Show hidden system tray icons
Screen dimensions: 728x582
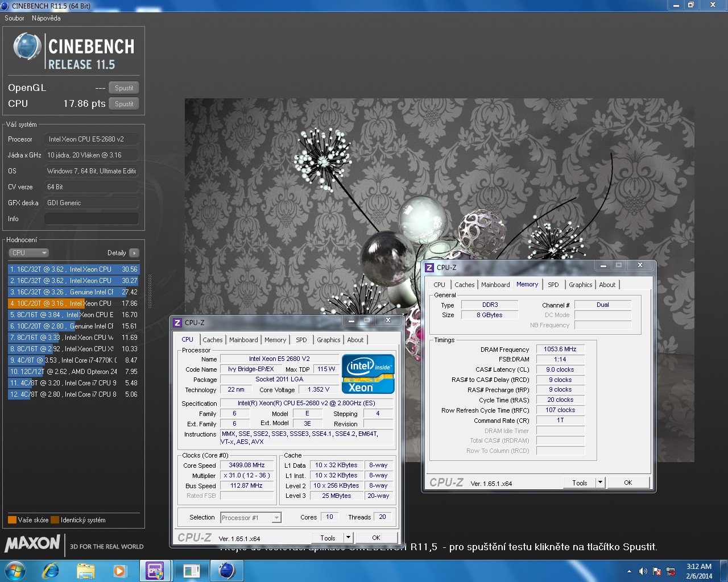coord(629,571)
